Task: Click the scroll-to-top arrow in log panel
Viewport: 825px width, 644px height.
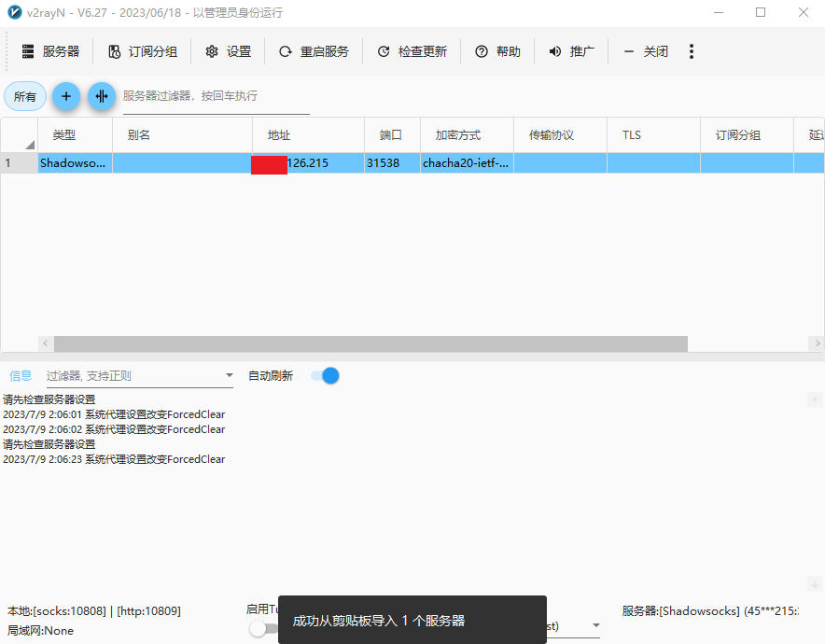Action: [815, 399]
